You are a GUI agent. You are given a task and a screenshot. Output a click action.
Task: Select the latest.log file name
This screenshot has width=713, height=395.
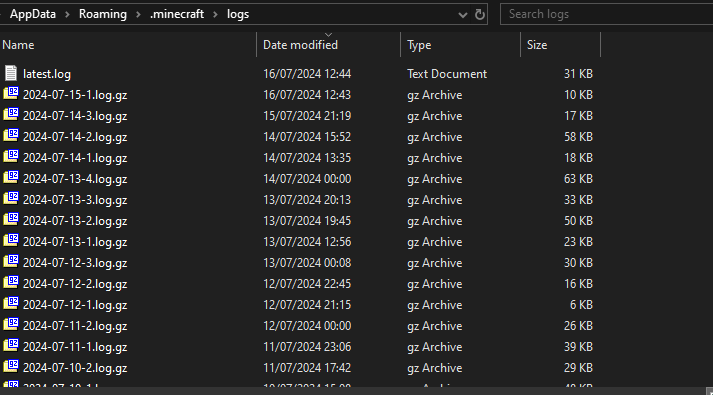pos(47,74)
